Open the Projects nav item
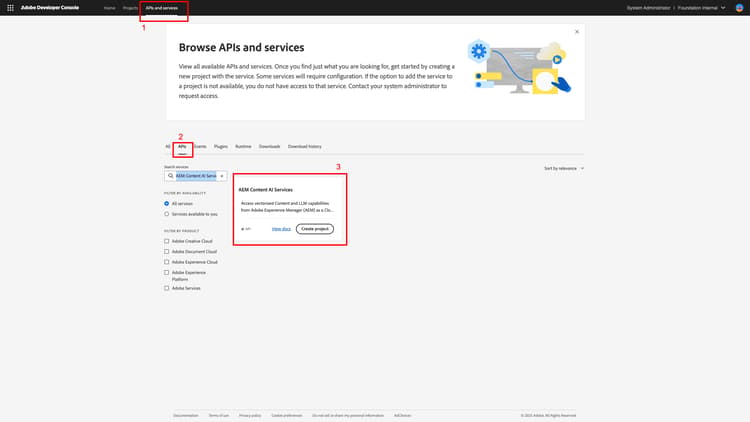Image resolution: width=750 pixels, height=422 pixels. (130, 8)
